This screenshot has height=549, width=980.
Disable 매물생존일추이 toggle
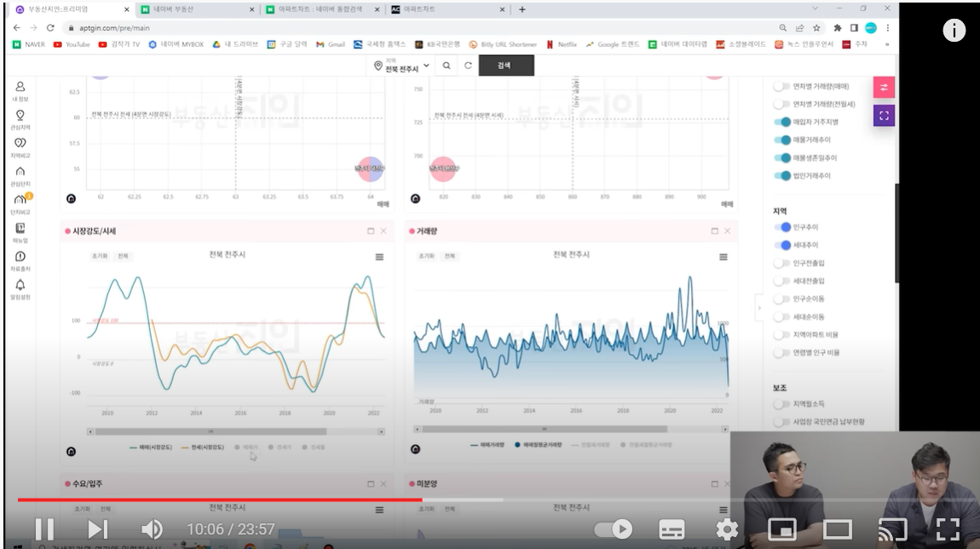[x=782, y=159]
